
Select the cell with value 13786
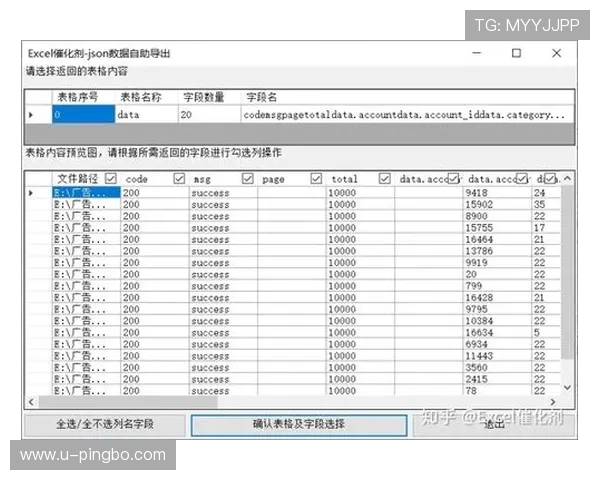tap(497, 251)
